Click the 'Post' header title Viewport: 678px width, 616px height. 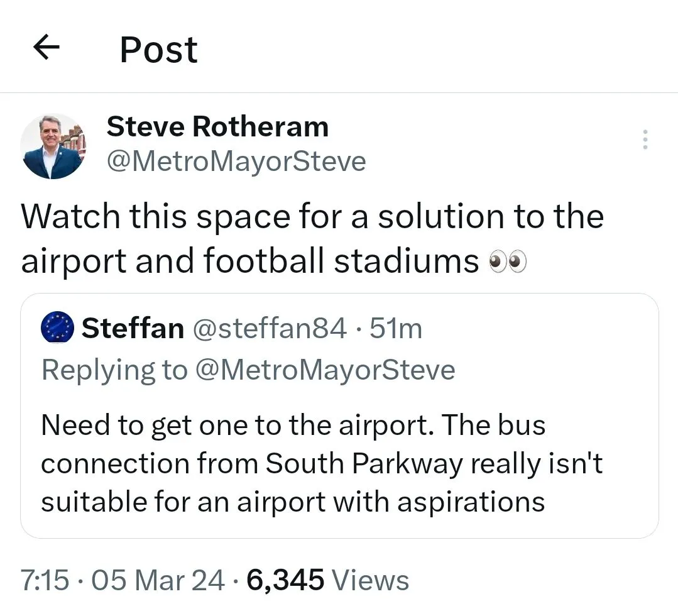pos(158,50)
